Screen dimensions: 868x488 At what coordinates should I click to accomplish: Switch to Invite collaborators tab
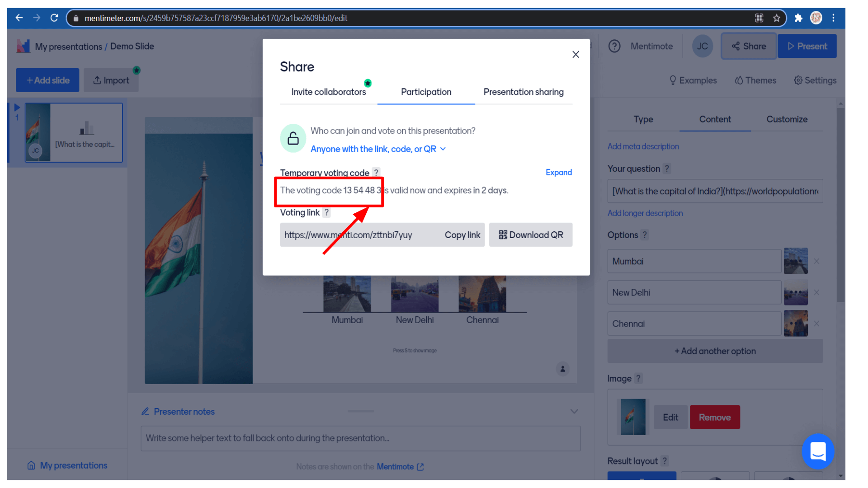click(328, 92)
